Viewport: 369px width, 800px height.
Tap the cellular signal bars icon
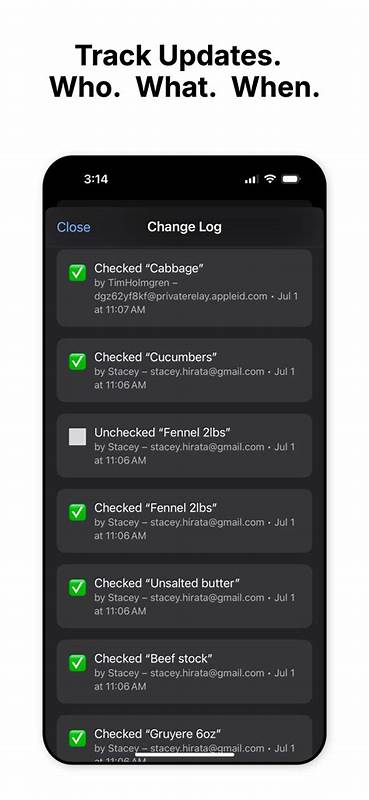pos(252,180)
